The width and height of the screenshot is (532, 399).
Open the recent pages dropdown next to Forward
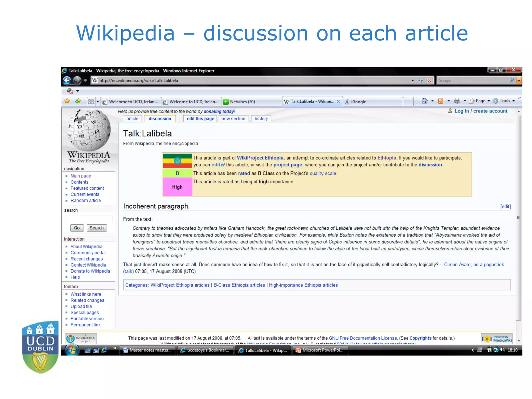point(85,81)
